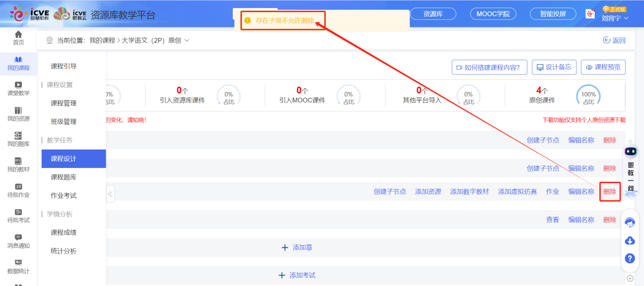The height and width of the screenshot is (286, 644).
Task: Open 我的教材 in sidebar
Action: (x=18, y=165)
